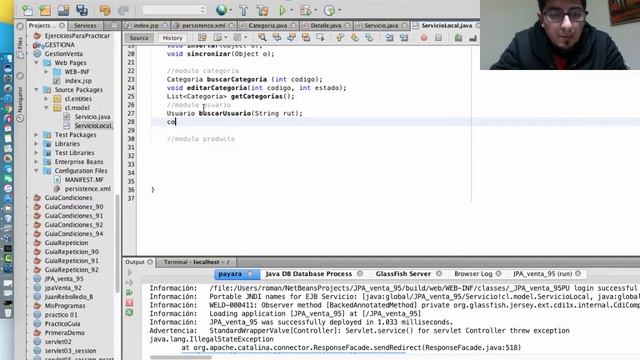This screenshot has width=640, height=360.
Task: Run the project with green play icon
Action: click(282, 10)
